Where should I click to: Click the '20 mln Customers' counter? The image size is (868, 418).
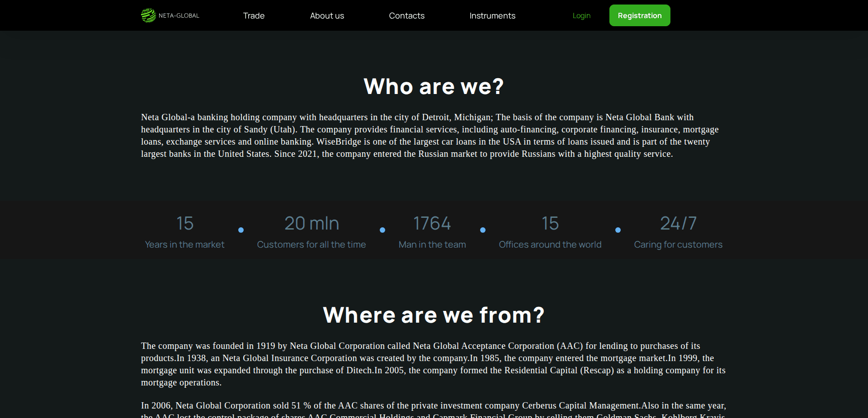point(311,233)
